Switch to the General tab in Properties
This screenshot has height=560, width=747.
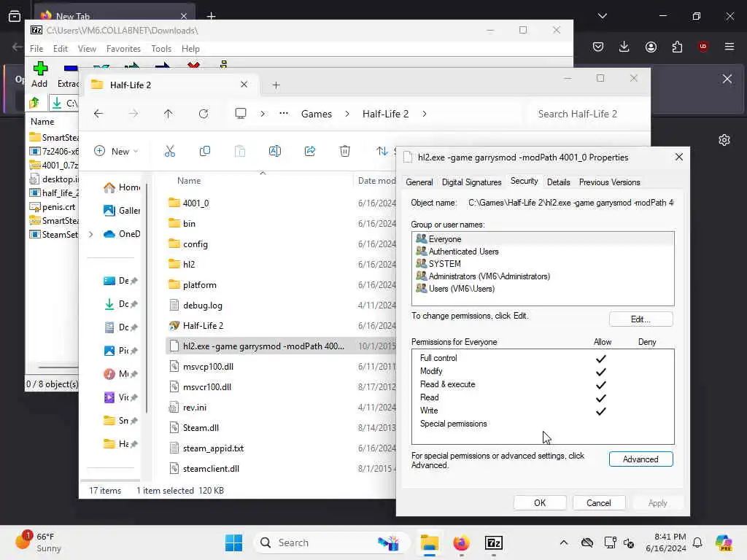click(419, 182)
